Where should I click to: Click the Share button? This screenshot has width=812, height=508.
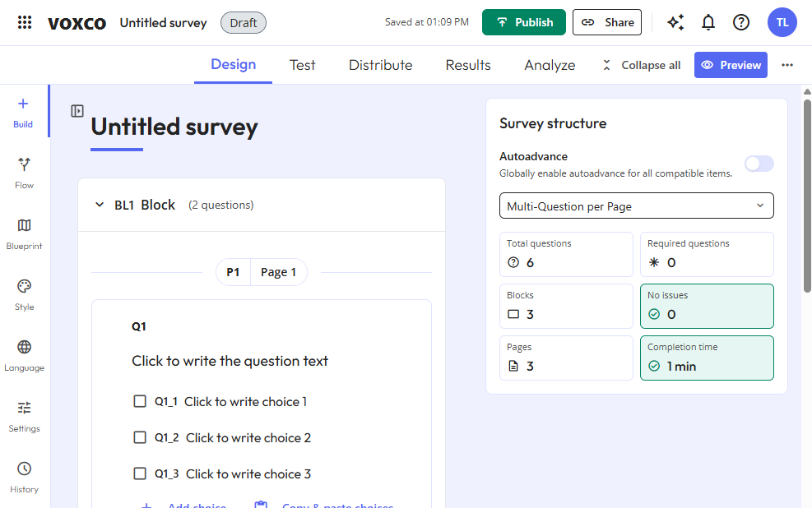[607, 22]
